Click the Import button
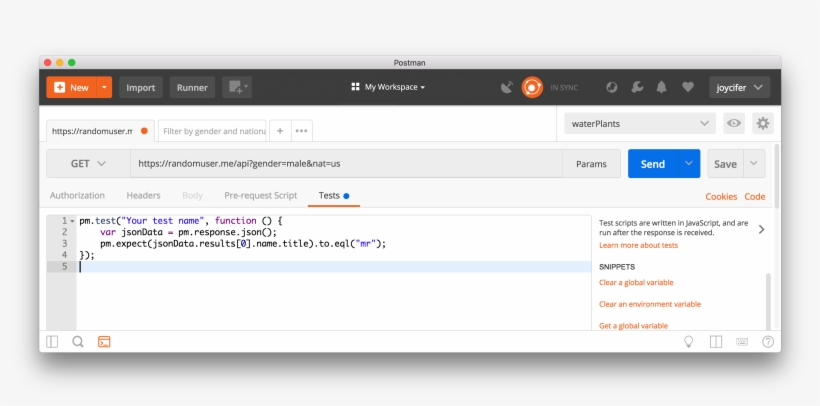Viewport: 820px width, 406px height. [141, 87]
